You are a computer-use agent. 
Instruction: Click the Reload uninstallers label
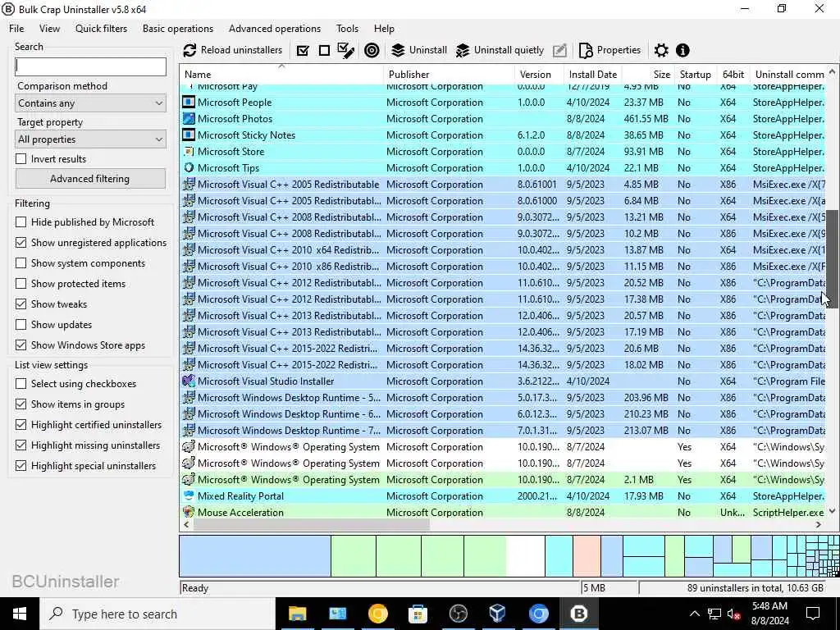pos(242,50)
